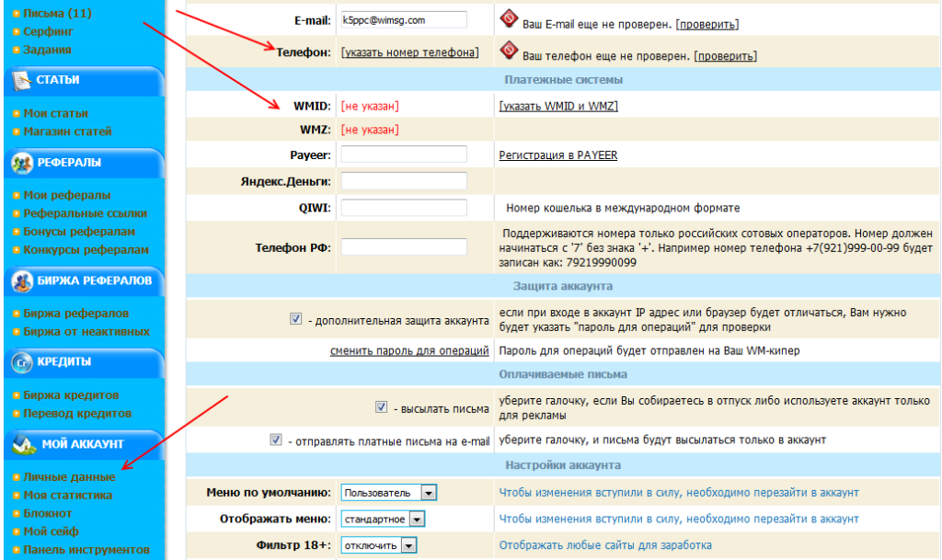Click the РЕФЕРАЛЫ section header
Image resolution: width=942 pixels, height=560 pixels.
point(84,164)
